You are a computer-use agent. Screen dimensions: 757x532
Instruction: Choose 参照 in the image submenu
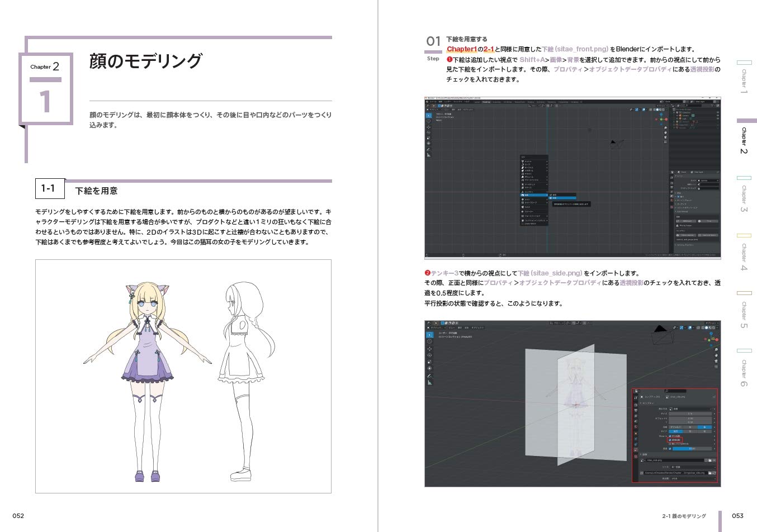tap(562, 195)
